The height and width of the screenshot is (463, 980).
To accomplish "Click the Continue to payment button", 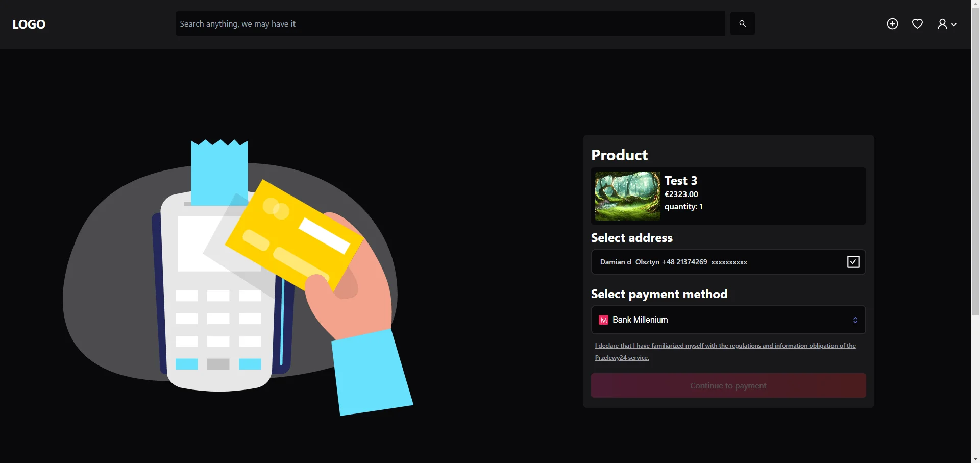I will 728,385.
